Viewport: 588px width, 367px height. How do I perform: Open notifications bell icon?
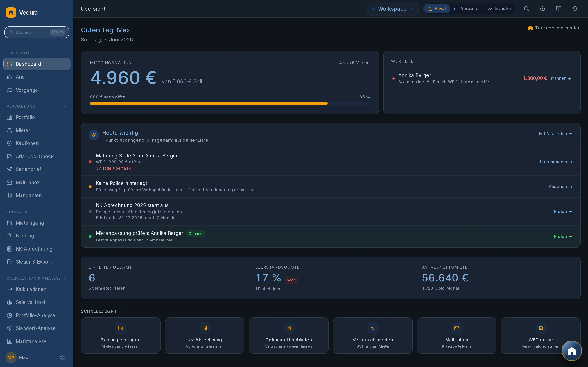(x=575, y=9)
